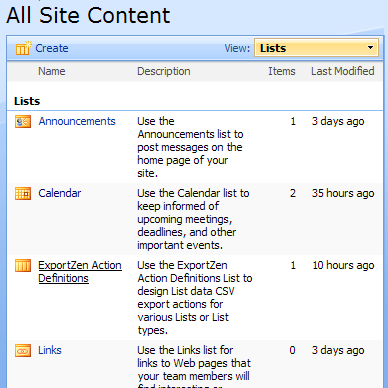Open the Calendar list
The width and height of the screenshot is (388, 388).
point(60,193)
